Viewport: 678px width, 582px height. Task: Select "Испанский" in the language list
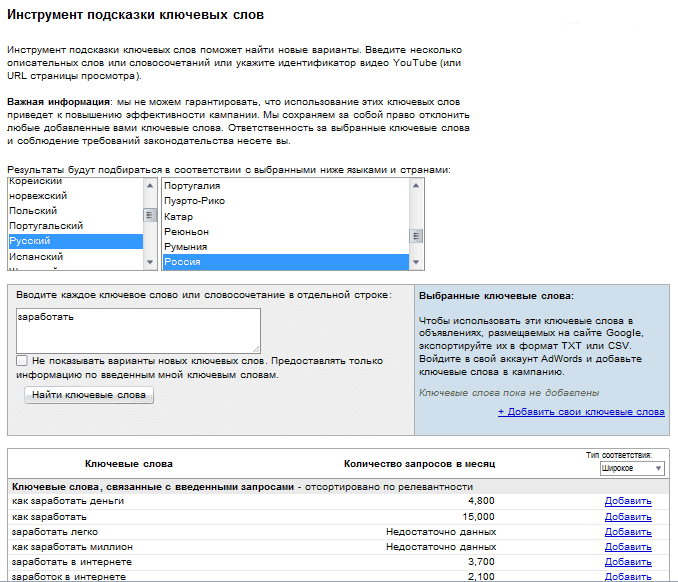click(x=76, y=256)
